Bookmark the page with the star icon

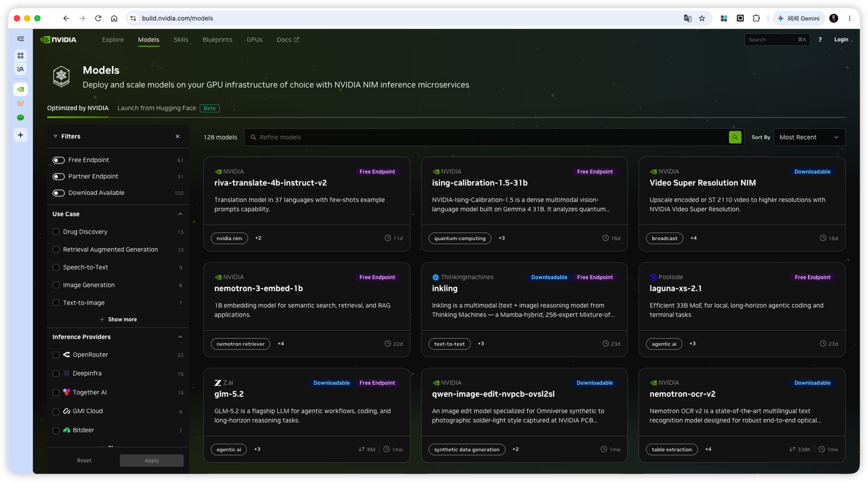[702, 18]
